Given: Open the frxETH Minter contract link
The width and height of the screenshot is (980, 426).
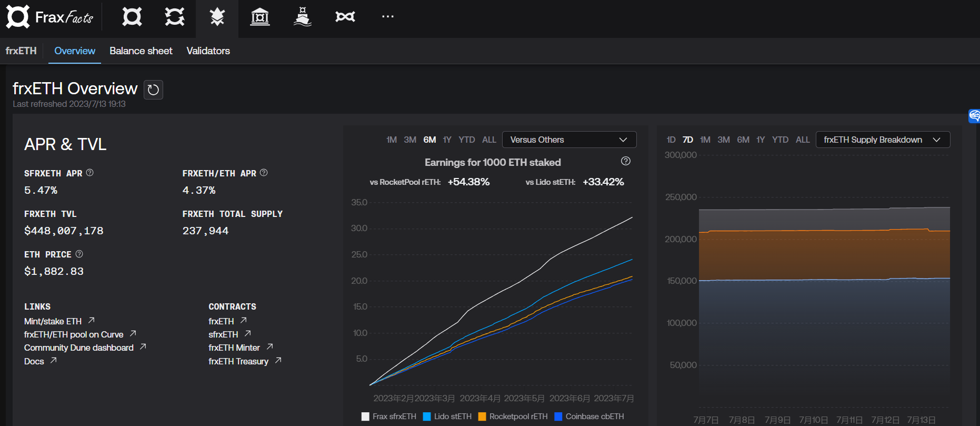Looking at the screenshot, I should [234, 348].
